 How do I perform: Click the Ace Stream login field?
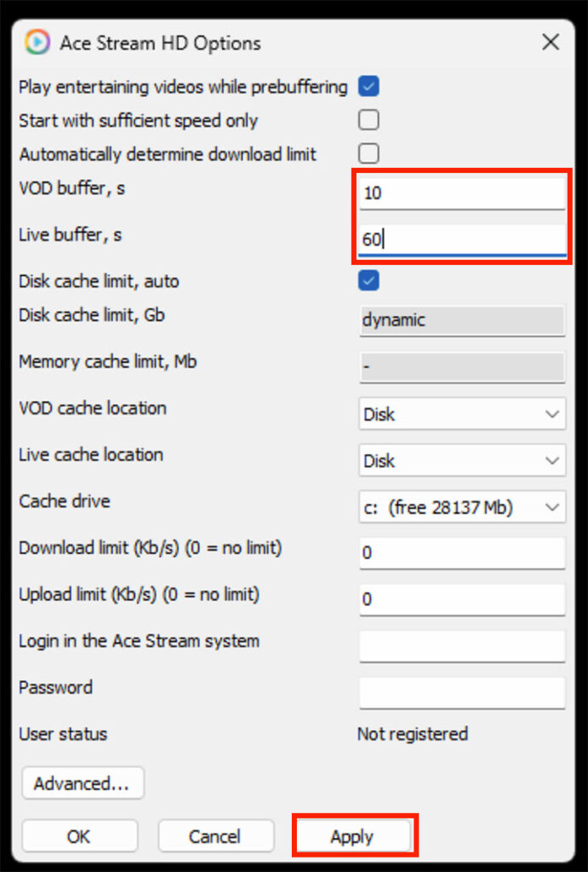pos(462,646)
